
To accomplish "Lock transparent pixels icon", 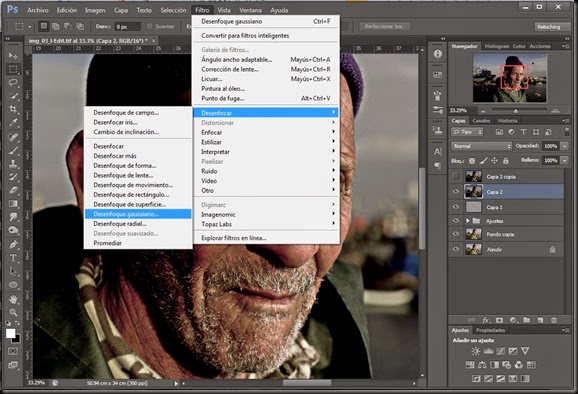I will (472, 161).
